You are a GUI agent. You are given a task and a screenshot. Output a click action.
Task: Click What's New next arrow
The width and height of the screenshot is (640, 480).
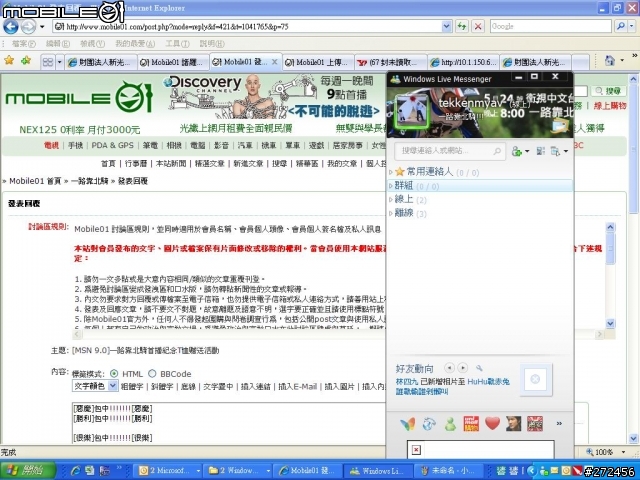coord(462,368)
